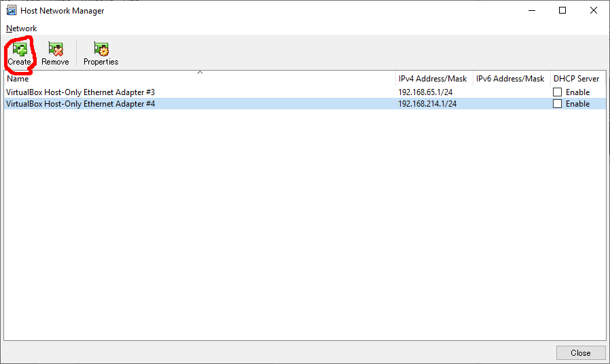
Task: Click the 192.168.65.1/24 address cell
Action: (425, 92)
